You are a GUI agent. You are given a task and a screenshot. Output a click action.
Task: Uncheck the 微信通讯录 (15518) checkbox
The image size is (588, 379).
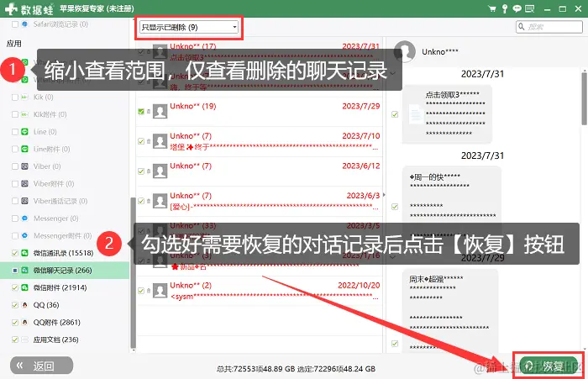point(15,253)
